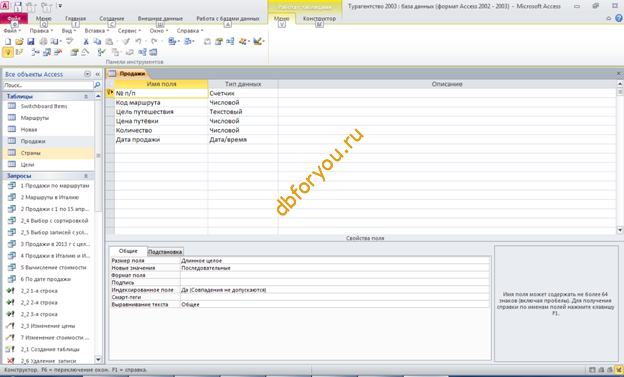The height and width of the screenshot is (377, 624).
Task: Click the Copy toolbar icon
Action: [97, 41]
